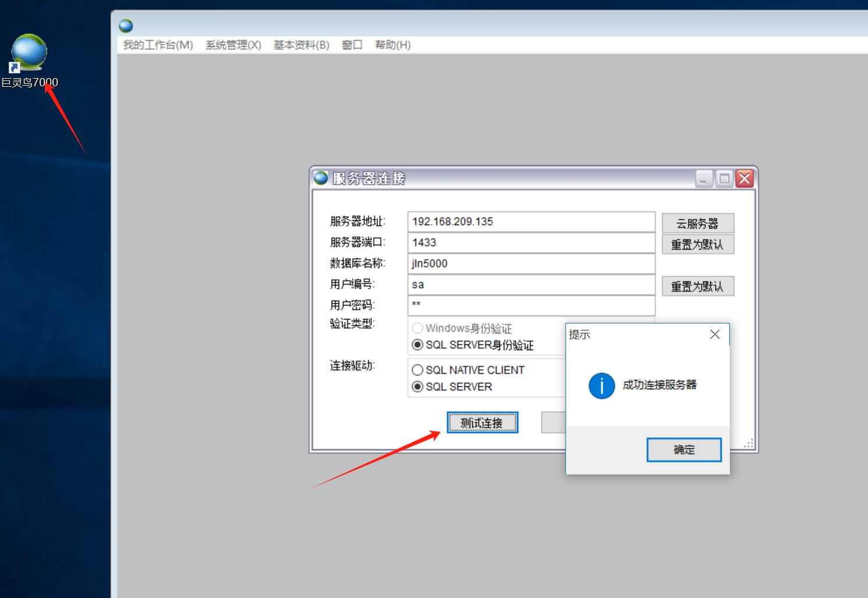Open the 帮助(H) menu
Viewport: 868px width, 598px height.
click(392, 45)
